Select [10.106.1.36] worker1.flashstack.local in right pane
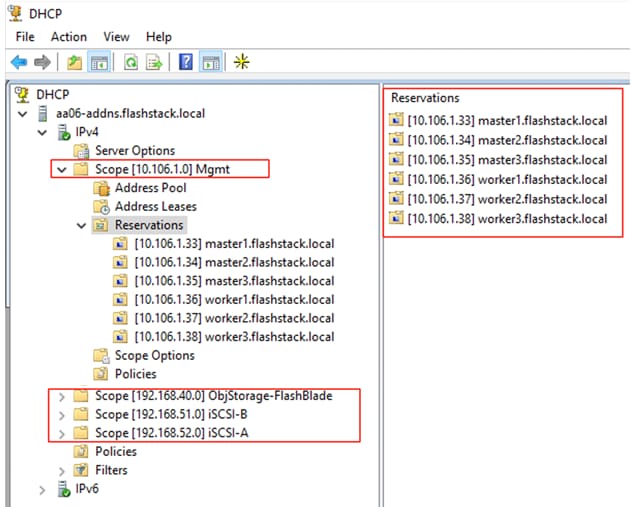Screen dimensions: 631x507 [x=507, y=179]
